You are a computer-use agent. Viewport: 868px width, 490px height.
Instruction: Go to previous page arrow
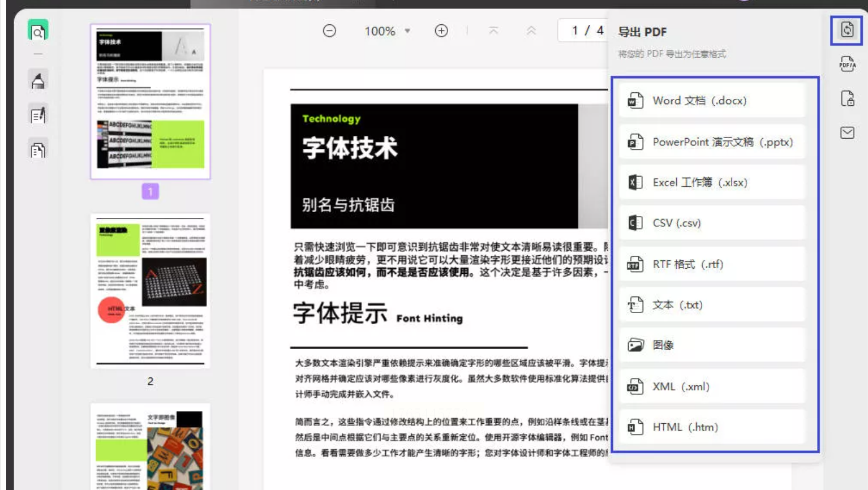click(531, 31)
